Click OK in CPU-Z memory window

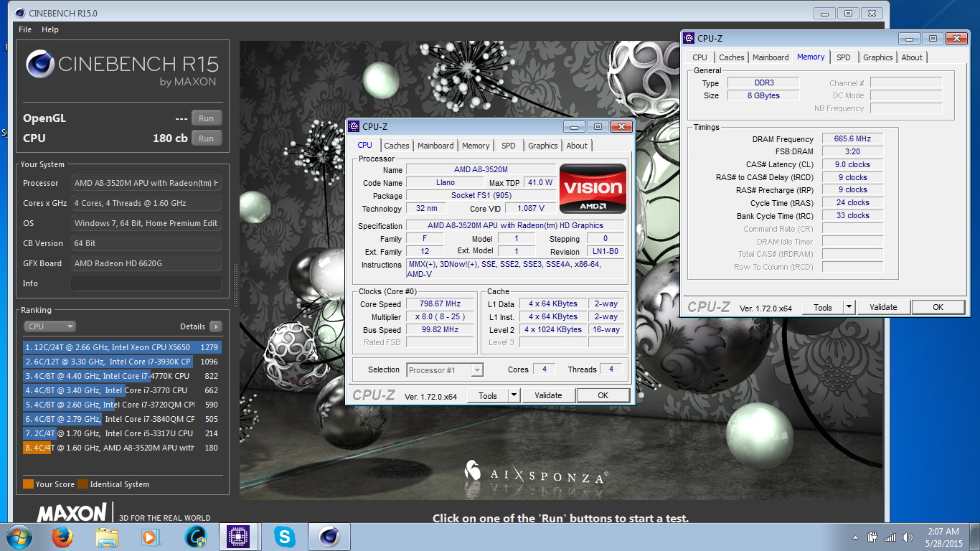tap(938, 307)
